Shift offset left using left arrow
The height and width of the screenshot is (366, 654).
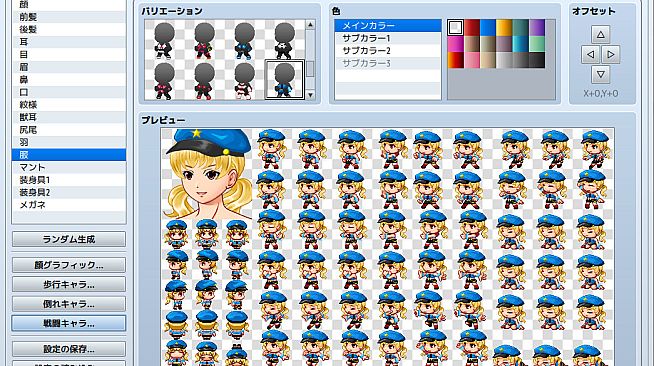pos(591,54)
